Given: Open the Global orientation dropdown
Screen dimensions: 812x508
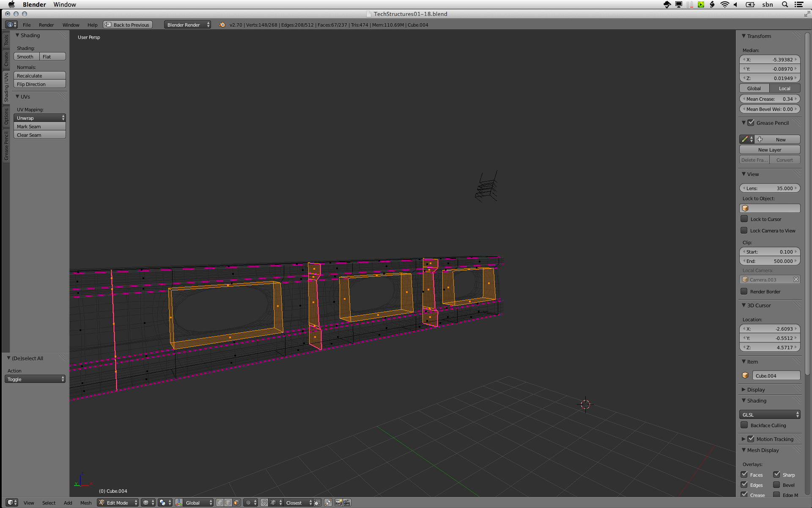Looking at the screenshot, I should coord(198,502).
